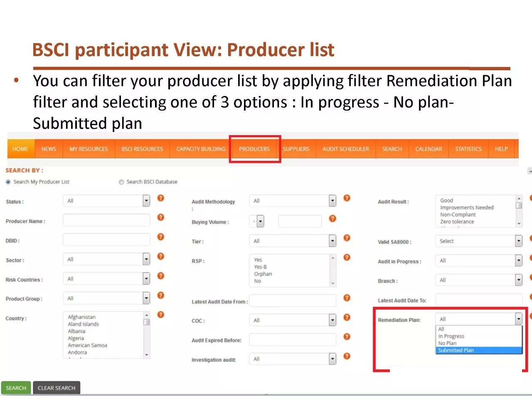Open the BSCI RESOURCES tab
Image resolution: width=532 pixels, height=399 pixels.
pos(142,149)
